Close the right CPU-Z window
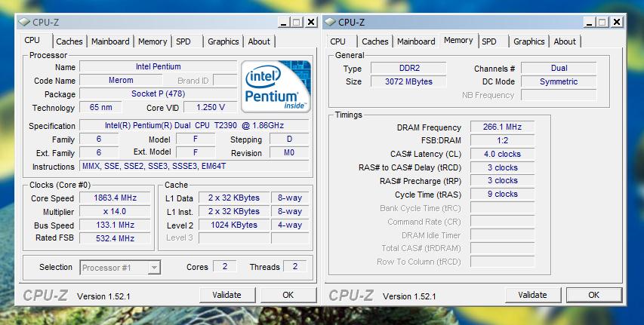Image resolution: width=644 pixels, height=325 pixels. point(617,22)
